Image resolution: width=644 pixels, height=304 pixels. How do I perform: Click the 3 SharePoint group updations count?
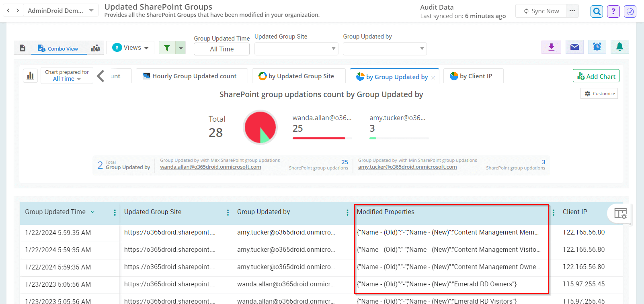(544, 162)
